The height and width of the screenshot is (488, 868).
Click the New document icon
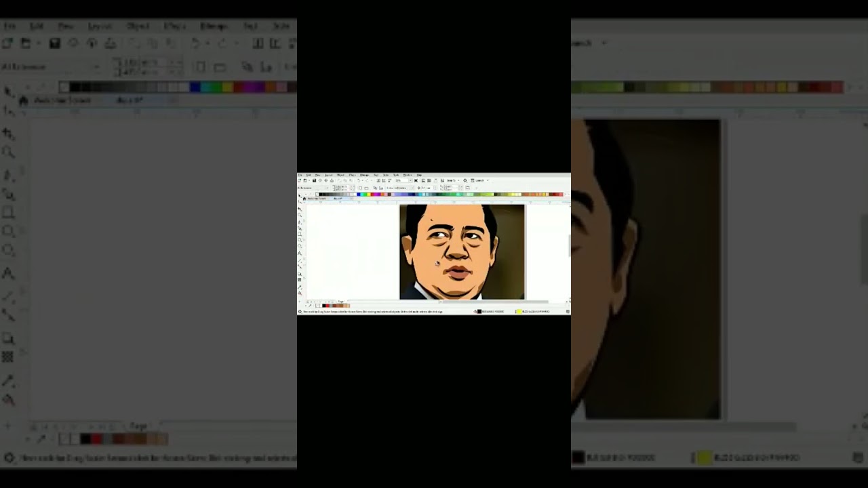(x=299, y=180)
